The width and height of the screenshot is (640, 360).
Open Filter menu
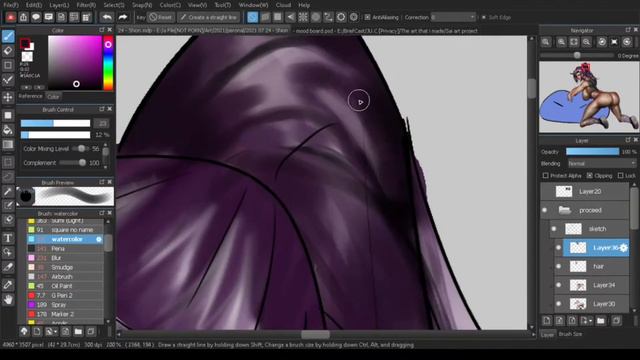click(x=86, y=5)
